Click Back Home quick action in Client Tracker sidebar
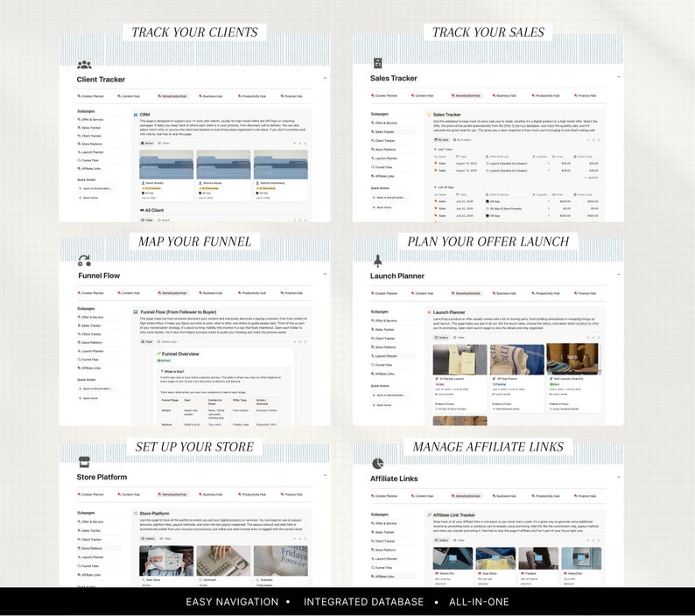Viewport: 695px width, 616px height. tap(88, 198)
